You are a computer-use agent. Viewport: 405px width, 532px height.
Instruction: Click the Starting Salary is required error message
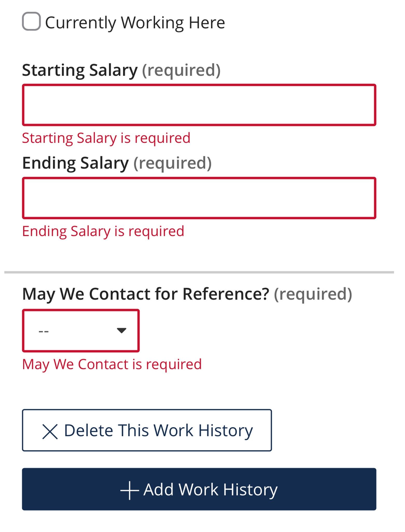106,138
